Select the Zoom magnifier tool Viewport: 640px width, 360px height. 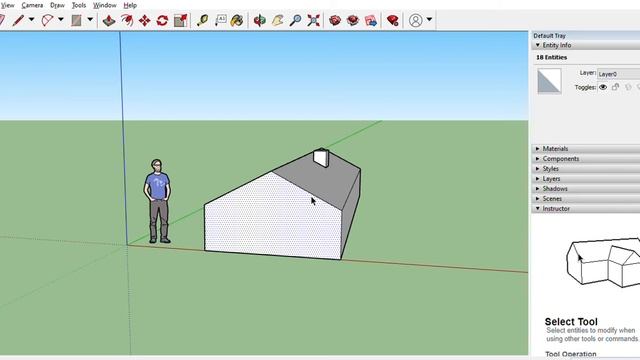[x=295, y=20]
